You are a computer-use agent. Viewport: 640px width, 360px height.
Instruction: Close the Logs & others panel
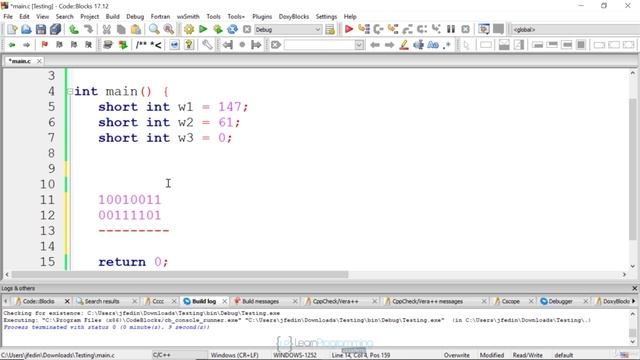coord(634,288)
